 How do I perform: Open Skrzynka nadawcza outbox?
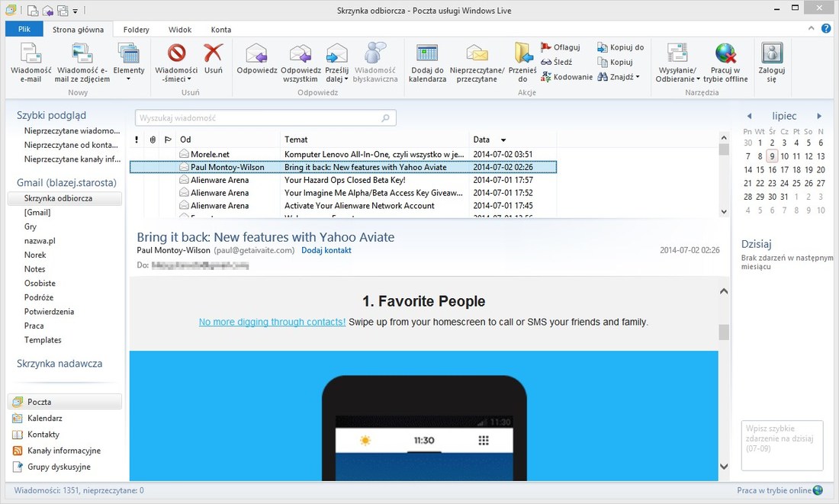[x=59, y=364]
